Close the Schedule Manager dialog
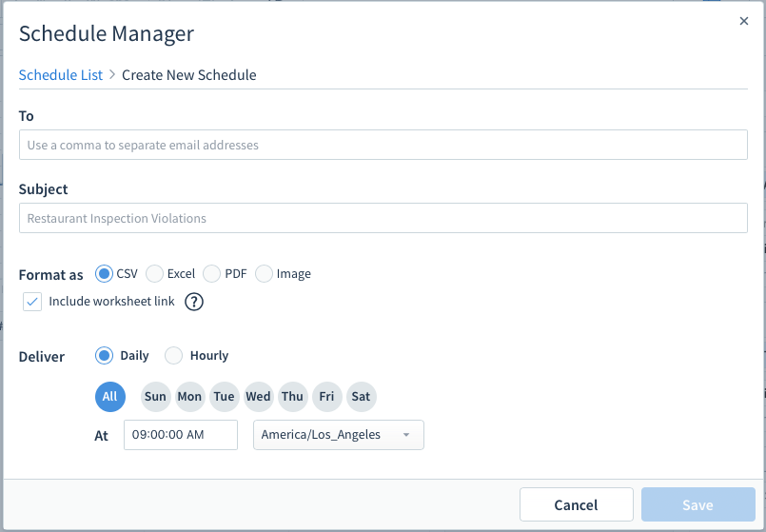The width and height of the screenshot is (766, 532). 743,21
